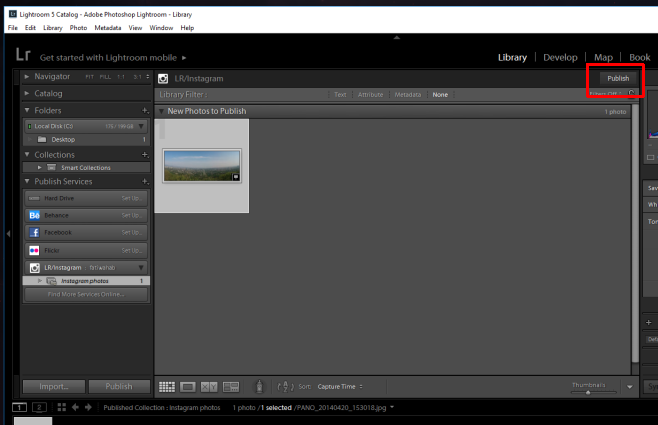The width and height of the screenshot is (658, 425).
Task: Click the Desktop folder icon
Action: point(42,139)
